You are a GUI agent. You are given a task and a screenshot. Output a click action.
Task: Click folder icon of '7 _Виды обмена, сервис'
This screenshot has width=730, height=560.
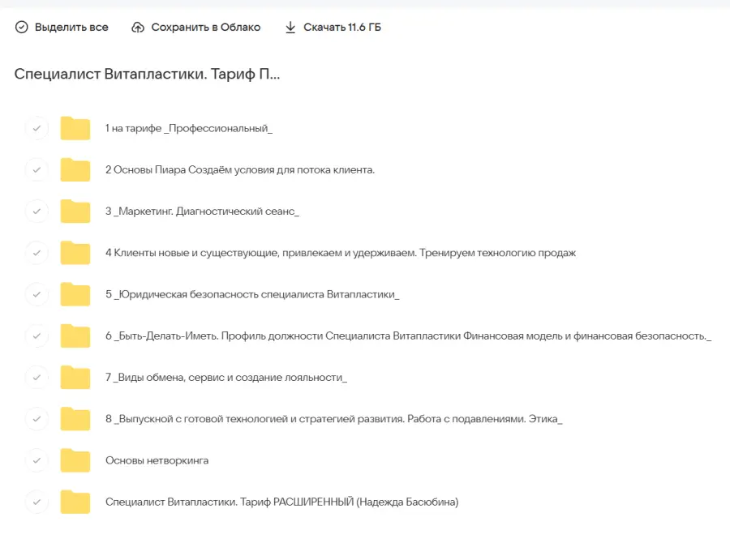coord(75,378)
